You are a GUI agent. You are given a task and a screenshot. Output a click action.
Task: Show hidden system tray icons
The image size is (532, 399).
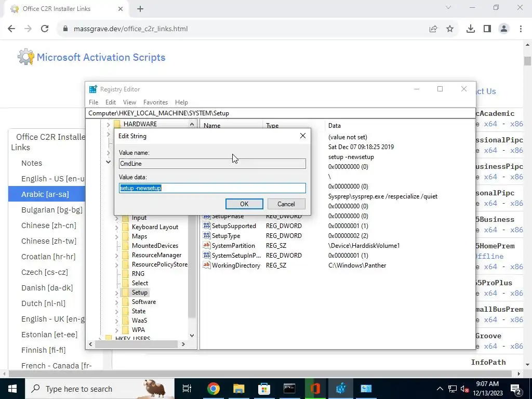click(440, 389)
